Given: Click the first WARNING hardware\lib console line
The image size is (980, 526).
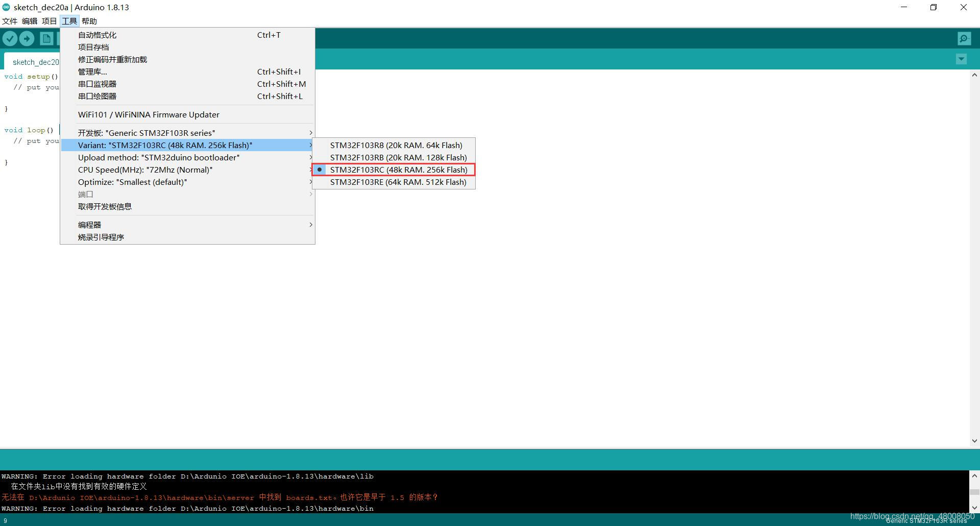Looking at the screenshot, I should [x=187, y=476].
